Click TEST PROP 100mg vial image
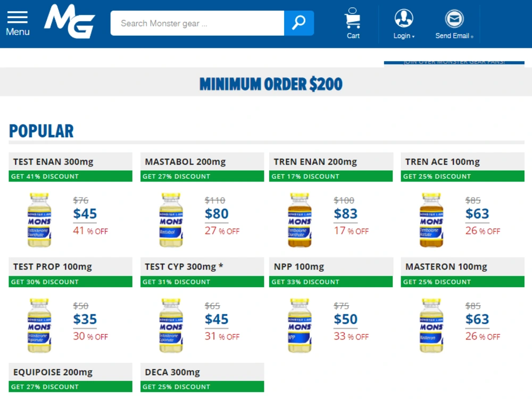The height and width of the screenshot is (399, 532). tap(39, 326)
